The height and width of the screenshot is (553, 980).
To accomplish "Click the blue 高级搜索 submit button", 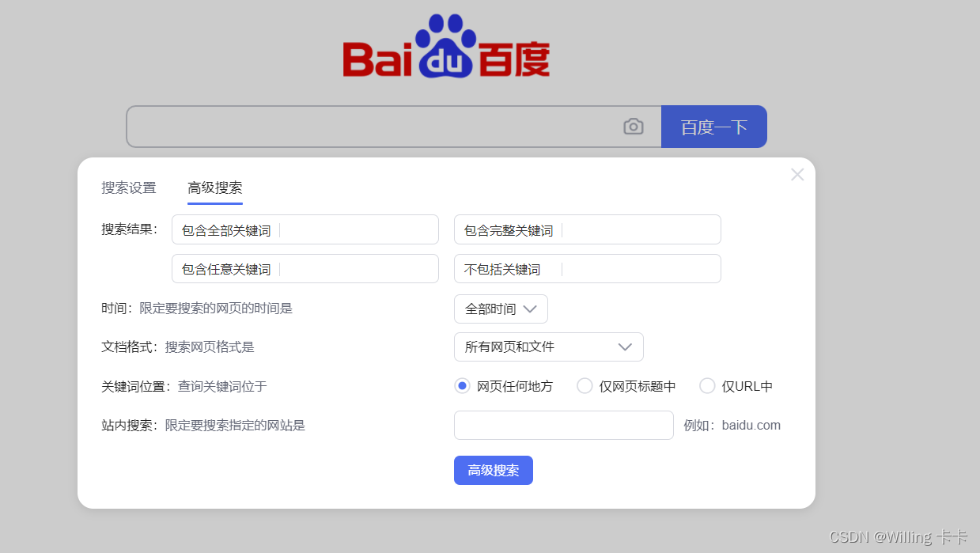I will (494, 471).
